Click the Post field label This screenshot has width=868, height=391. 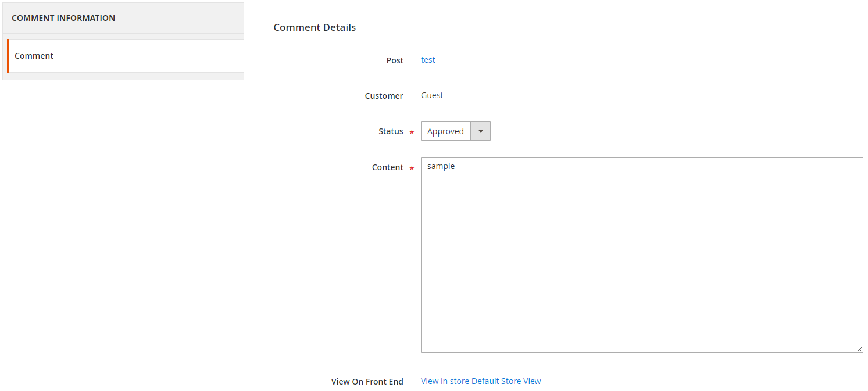pyautogui.click(x=395, y=60)
